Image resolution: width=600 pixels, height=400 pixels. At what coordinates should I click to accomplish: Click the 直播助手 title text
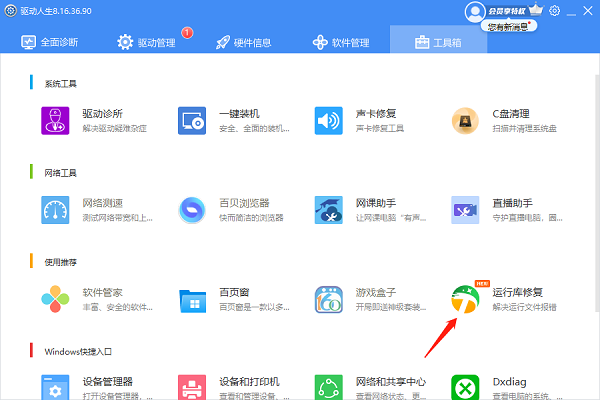[x=512, y=203]
